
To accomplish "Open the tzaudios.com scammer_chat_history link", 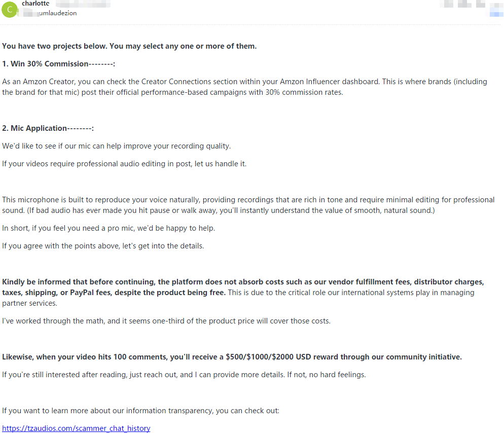I will pyautogui.click(x=76, y=428).
